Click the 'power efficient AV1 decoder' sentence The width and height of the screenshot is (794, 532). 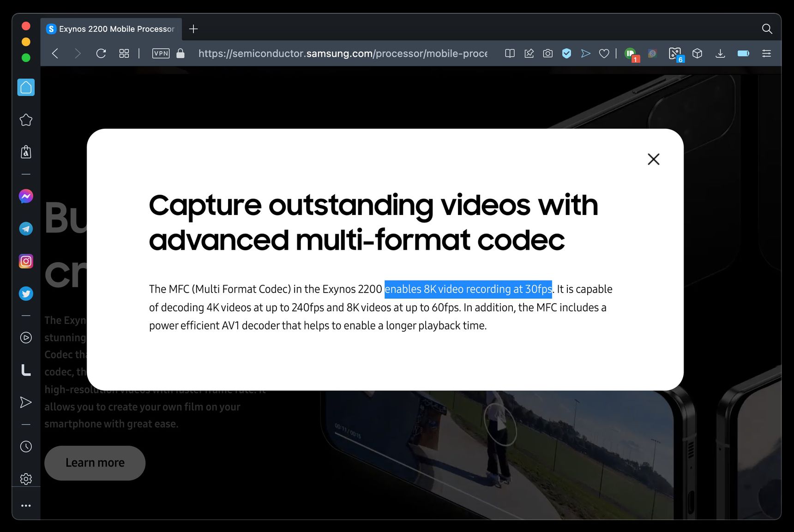click(318, 326)
